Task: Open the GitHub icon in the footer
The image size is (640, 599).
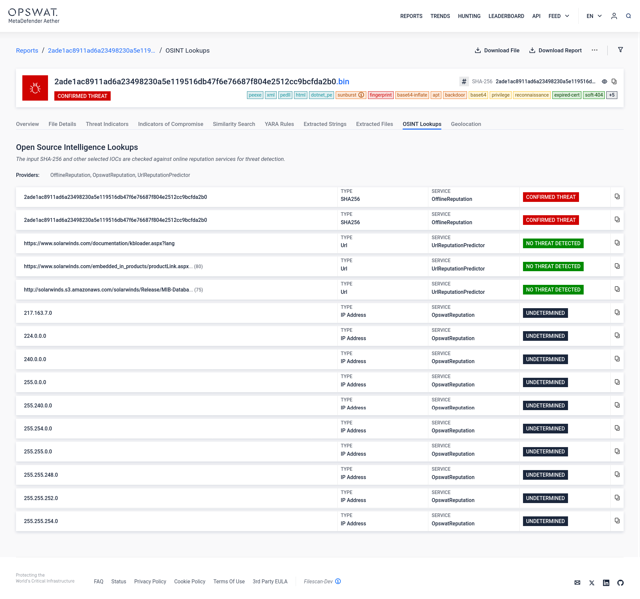Action: pyautogui.click(x=620, y=582)
